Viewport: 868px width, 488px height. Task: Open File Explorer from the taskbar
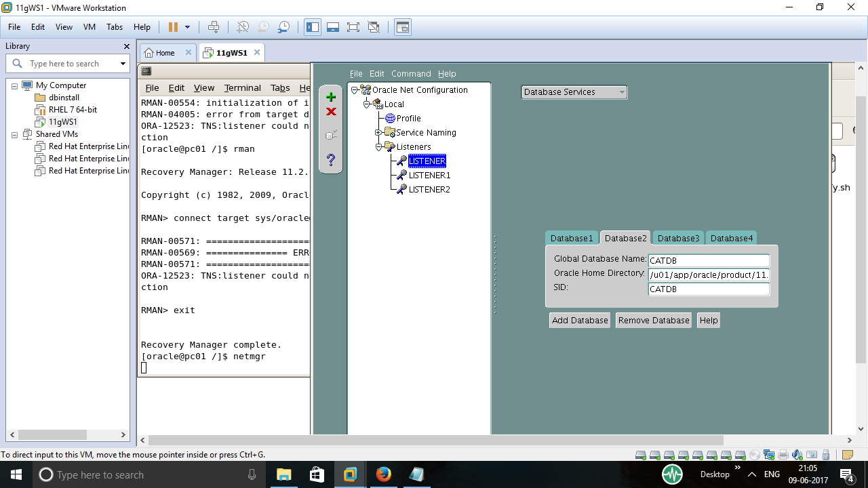click(283, 474)
